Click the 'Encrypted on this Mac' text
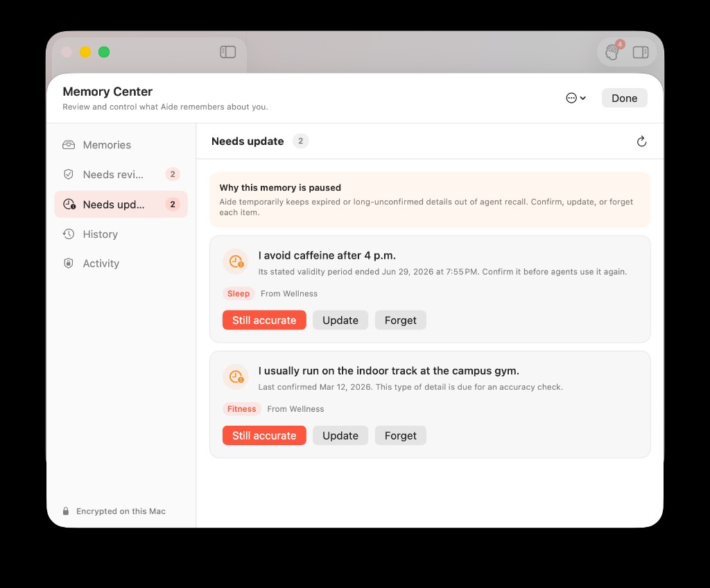 point(121,511)
